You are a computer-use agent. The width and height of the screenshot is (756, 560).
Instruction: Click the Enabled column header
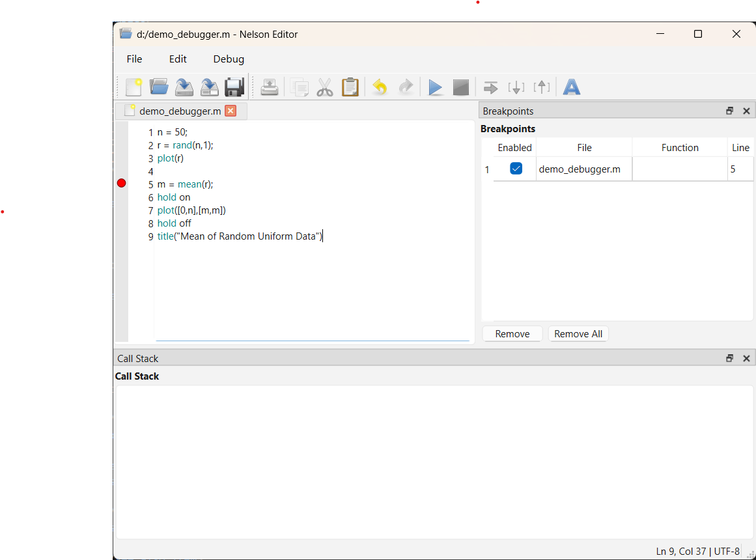click(514, 148)
